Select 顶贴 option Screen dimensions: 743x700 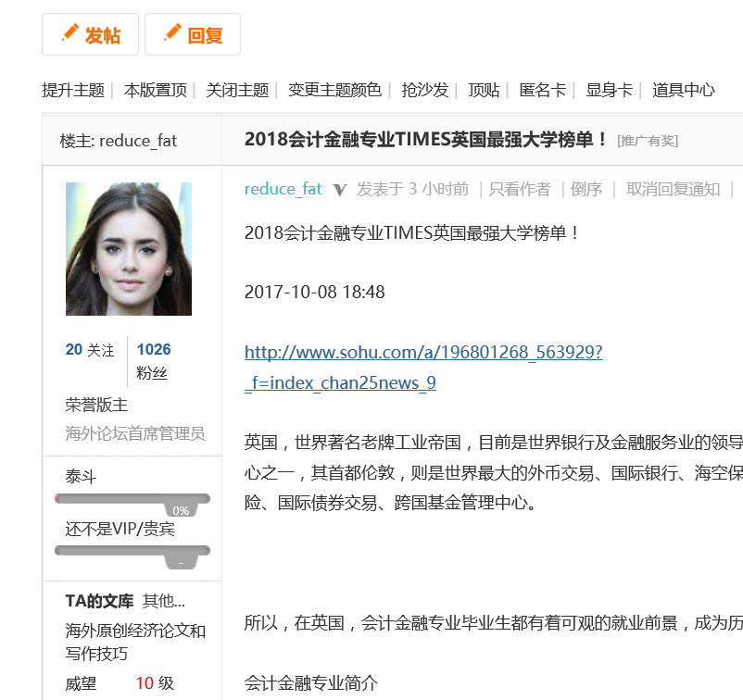point(484,90)
